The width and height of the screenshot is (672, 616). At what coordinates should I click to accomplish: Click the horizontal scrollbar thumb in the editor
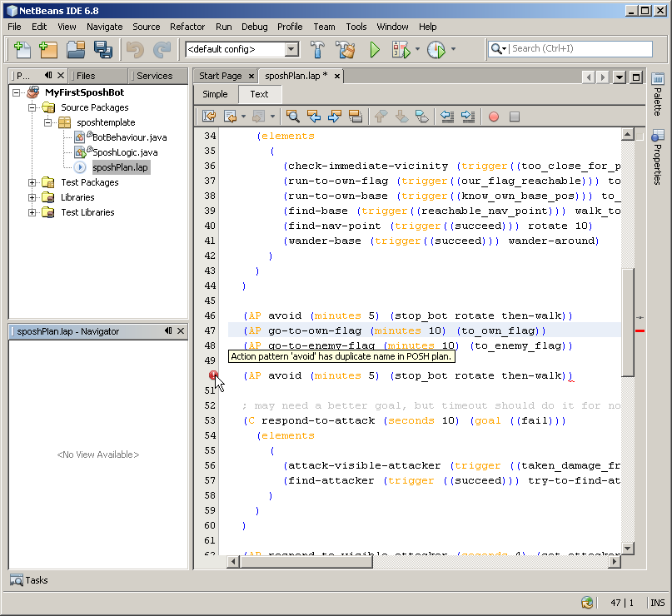(x=306, y=561)
